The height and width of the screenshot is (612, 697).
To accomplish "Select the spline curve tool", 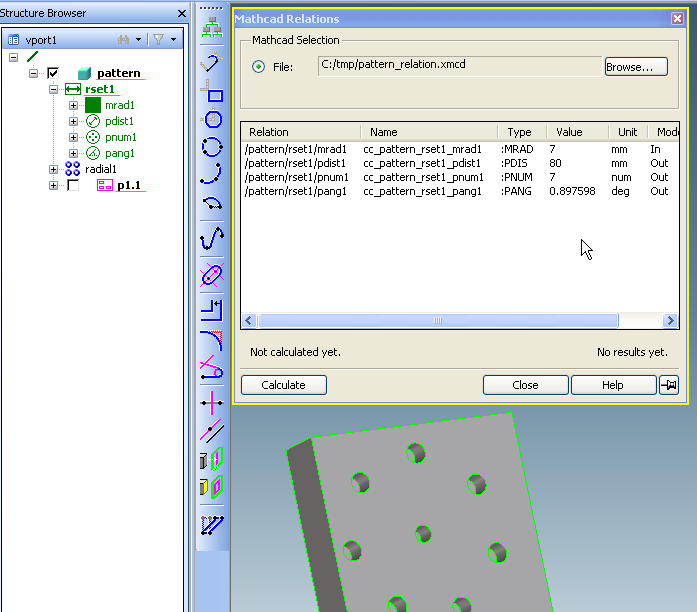I will 212,239.
